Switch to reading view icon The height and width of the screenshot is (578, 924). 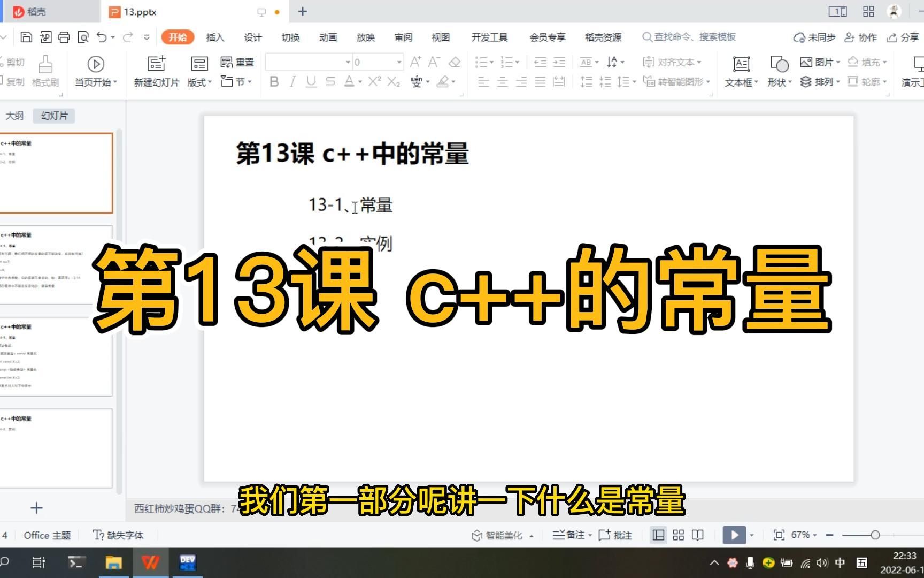point(698,535)
